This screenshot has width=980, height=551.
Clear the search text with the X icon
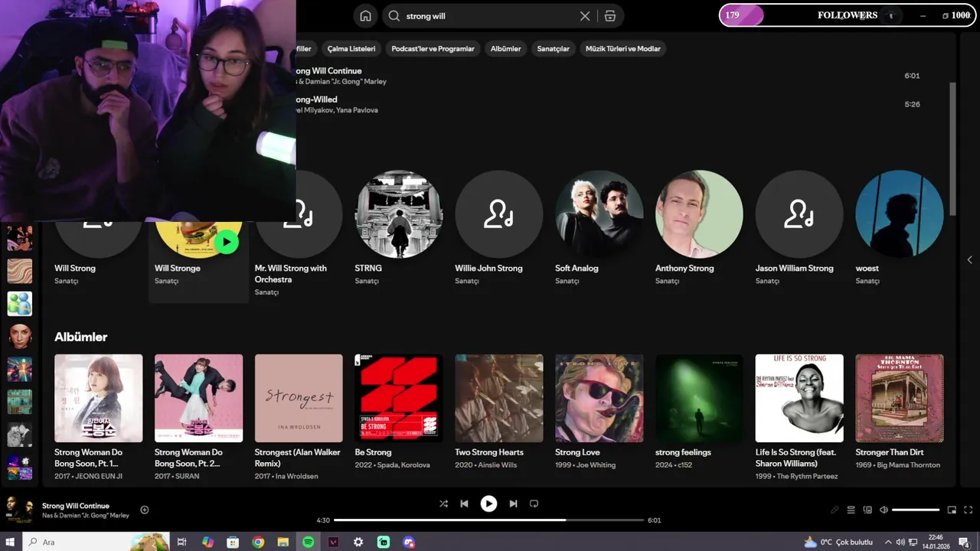click(x=585, y=16)
